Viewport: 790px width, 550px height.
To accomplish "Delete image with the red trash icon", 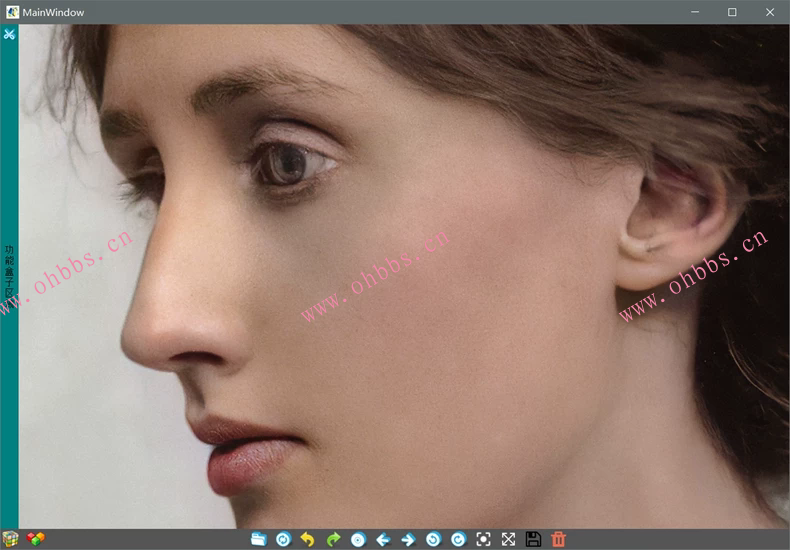I will click(x=558, y=539).
